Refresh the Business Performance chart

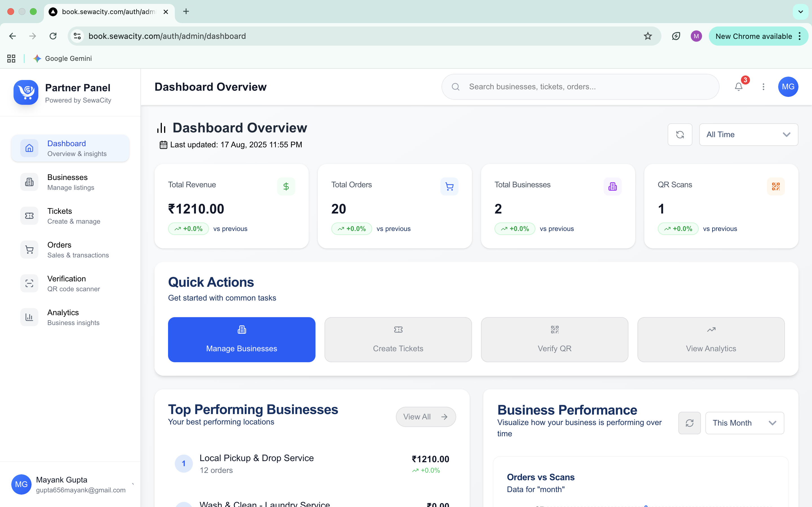tap(689, 423)
